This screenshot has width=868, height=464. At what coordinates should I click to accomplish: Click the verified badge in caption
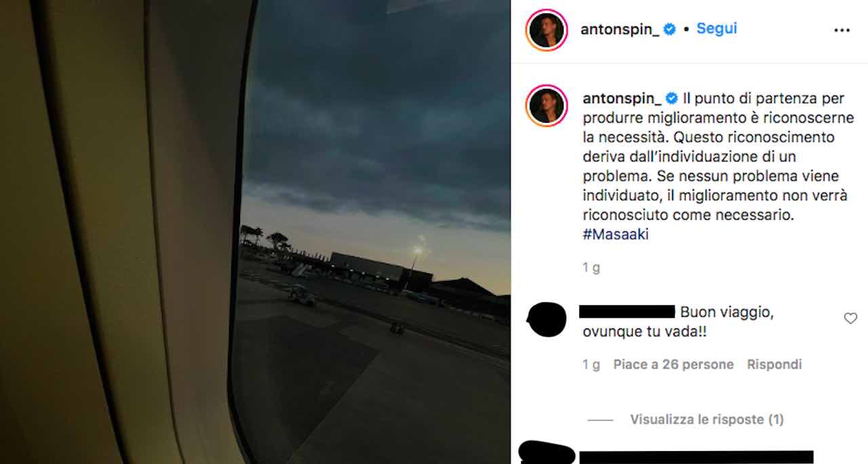(672, 98)
